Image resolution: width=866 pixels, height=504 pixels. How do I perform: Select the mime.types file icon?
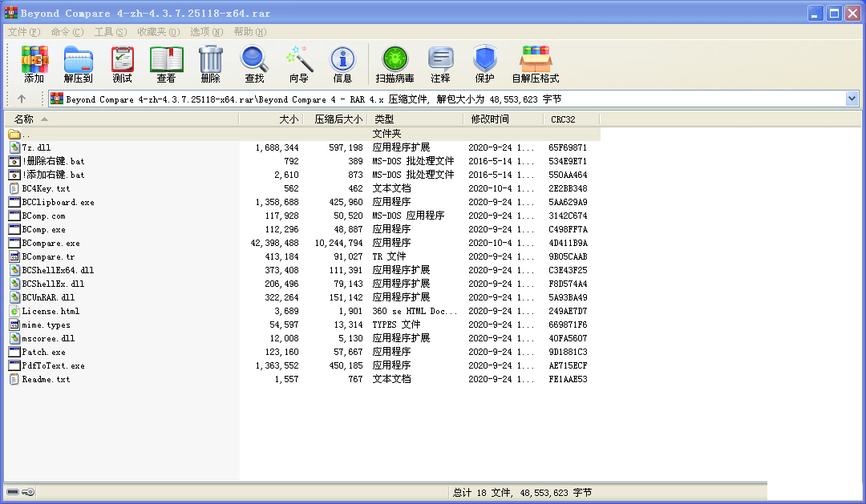[x=14, y=325]
